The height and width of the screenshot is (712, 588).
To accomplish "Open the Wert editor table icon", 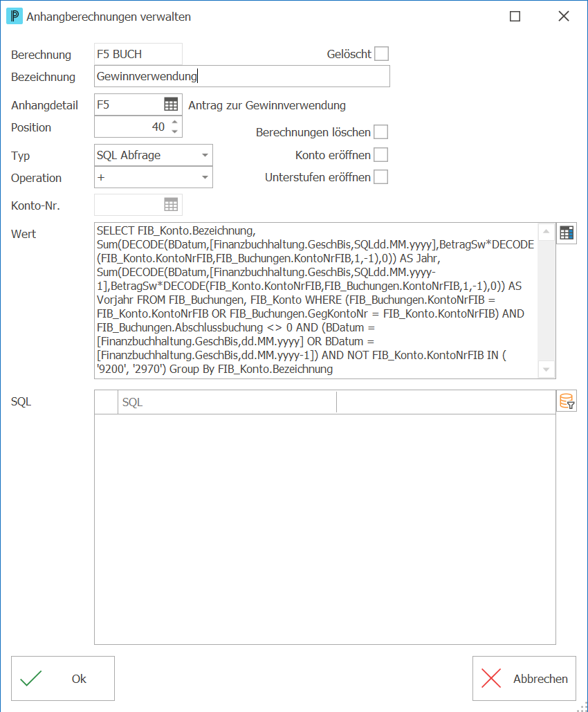I will click(566, 233).
